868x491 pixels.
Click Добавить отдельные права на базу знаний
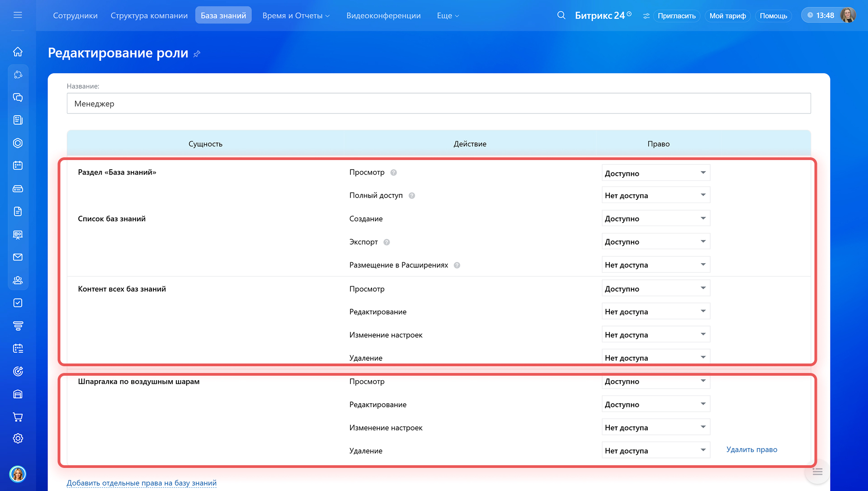coord(142,483)
